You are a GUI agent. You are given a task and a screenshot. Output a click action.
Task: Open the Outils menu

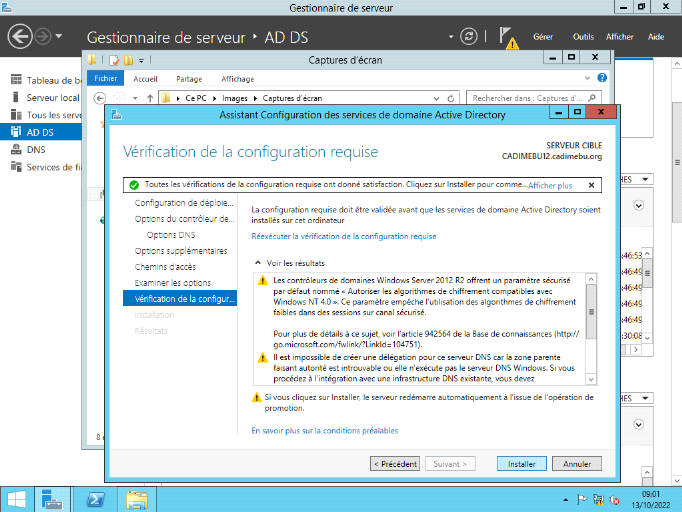pos(583,37)
